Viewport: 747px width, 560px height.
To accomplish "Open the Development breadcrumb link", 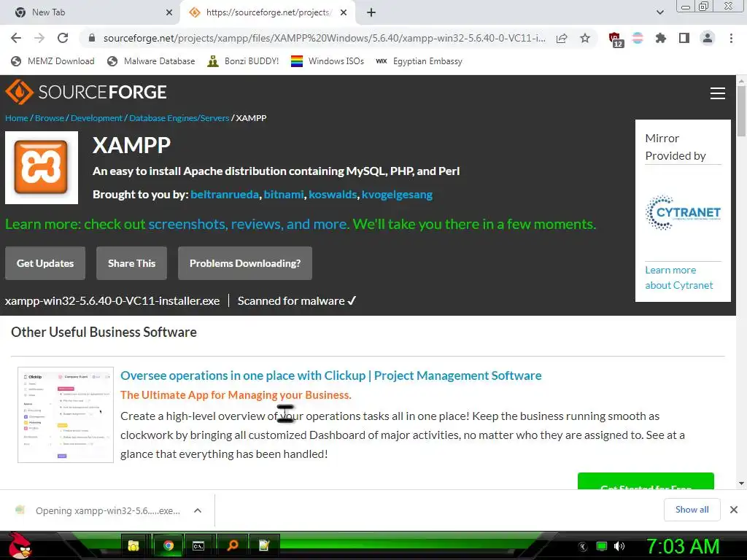I will tap(96, 118).
